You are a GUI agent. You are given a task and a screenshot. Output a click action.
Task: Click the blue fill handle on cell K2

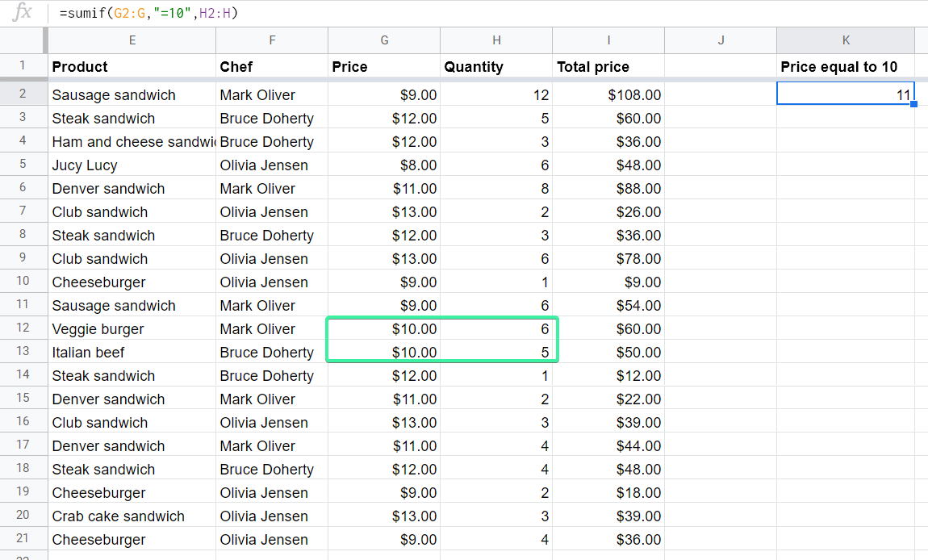coord(913,105)
